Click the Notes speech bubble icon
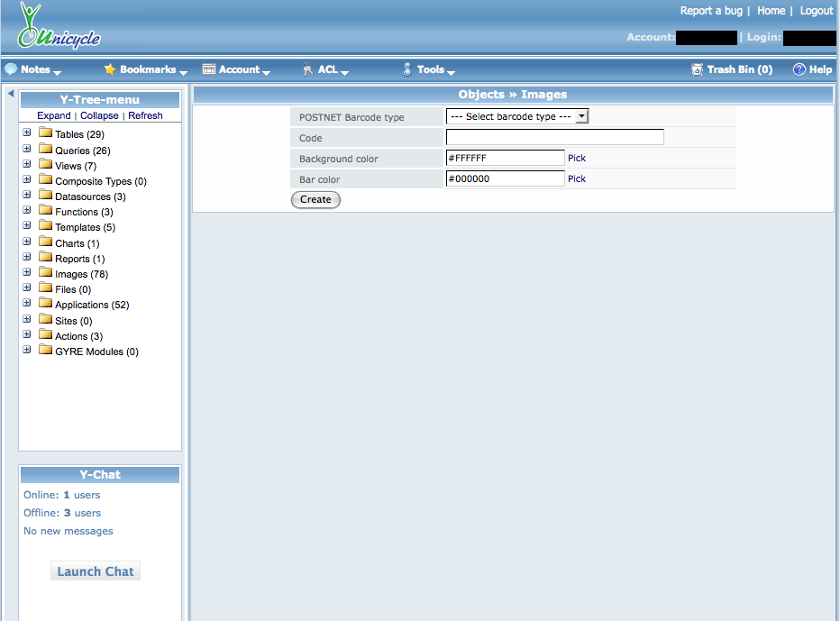This screenshot has height=621, width=840. click(11, 69)
